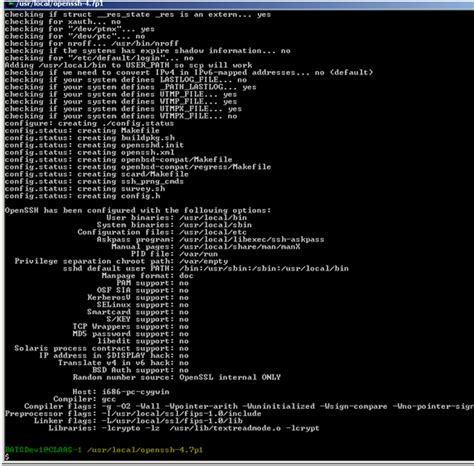This screenshot has height=466, width=474.
Task: Click the title bar text /usr/local/openssh-4.7p1
Action: [60, 4]
